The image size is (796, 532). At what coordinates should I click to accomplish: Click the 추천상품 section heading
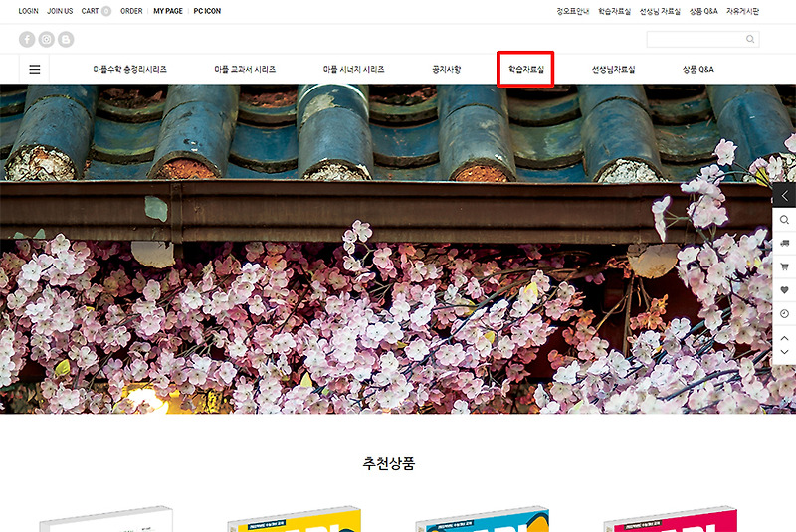click(x=389, y=463)
